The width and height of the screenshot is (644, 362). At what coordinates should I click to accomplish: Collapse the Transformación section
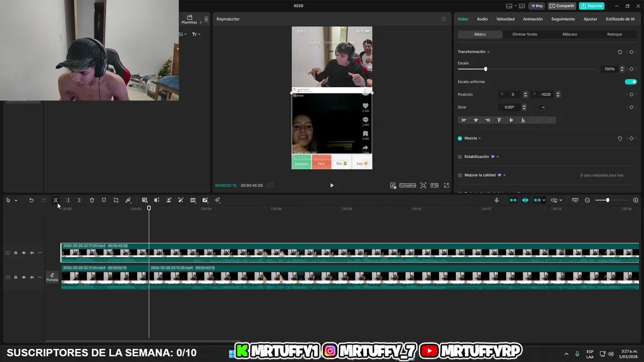point(488,52)
